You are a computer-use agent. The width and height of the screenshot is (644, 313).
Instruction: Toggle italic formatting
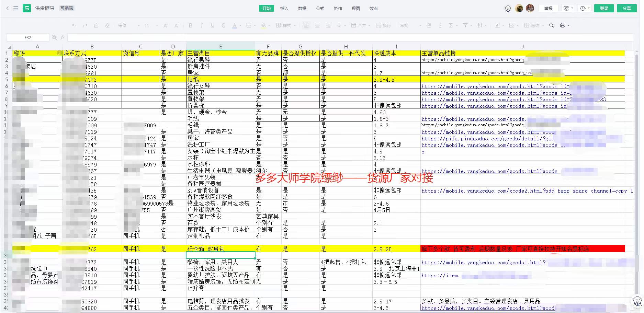(x=202, y=25)
